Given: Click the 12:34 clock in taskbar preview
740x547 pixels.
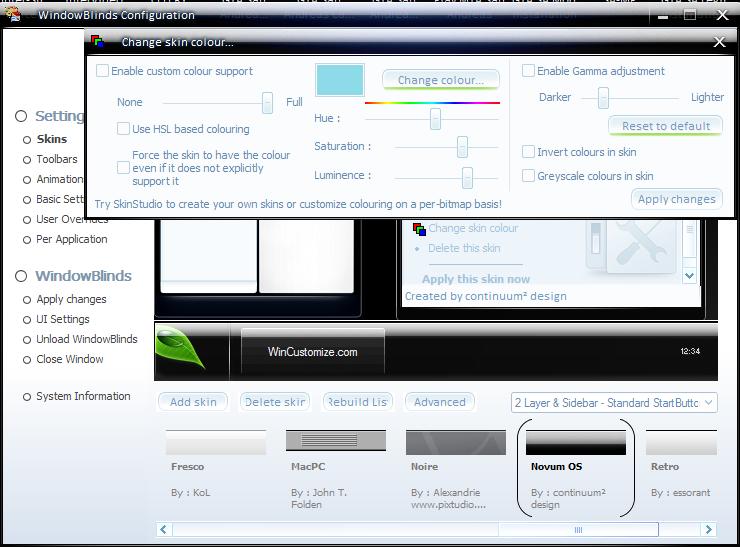Looking at the screenshot, I should pos(690,351).
